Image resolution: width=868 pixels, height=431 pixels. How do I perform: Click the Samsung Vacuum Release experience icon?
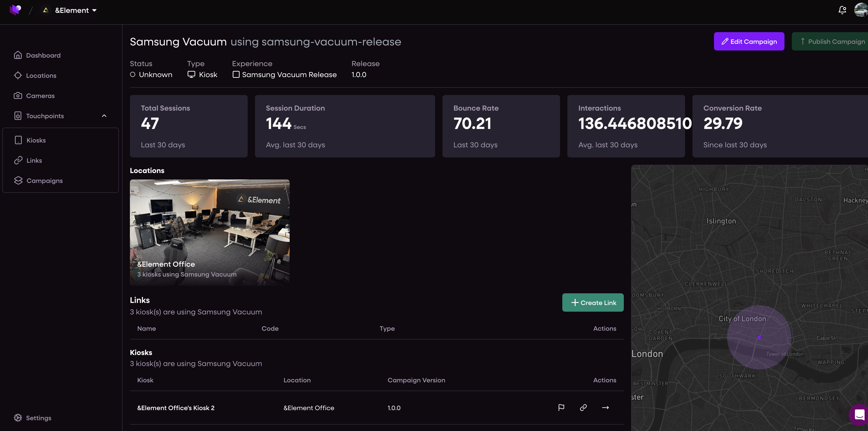[236, 75]
